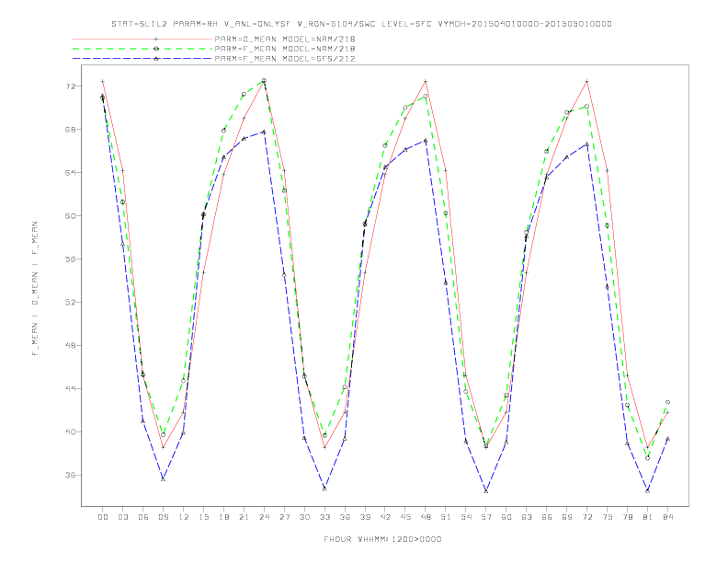
Task: Click x-axis tick label 42
Action: pos(385,517)
